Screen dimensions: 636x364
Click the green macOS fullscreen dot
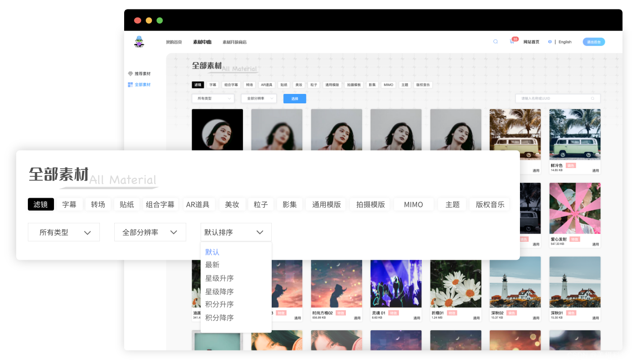click(x=160, y=20)
